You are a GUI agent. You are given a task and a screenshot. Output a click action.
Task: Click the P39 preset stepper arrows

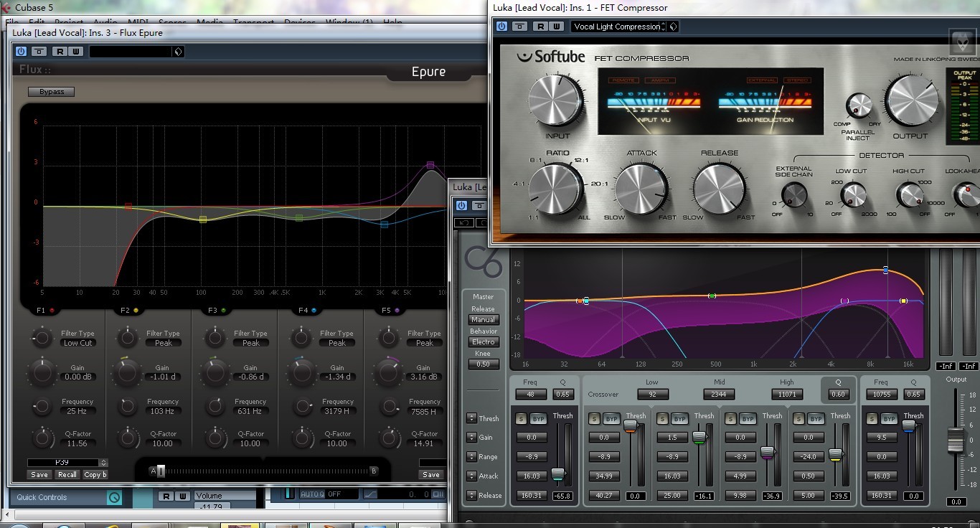point(103,463)
